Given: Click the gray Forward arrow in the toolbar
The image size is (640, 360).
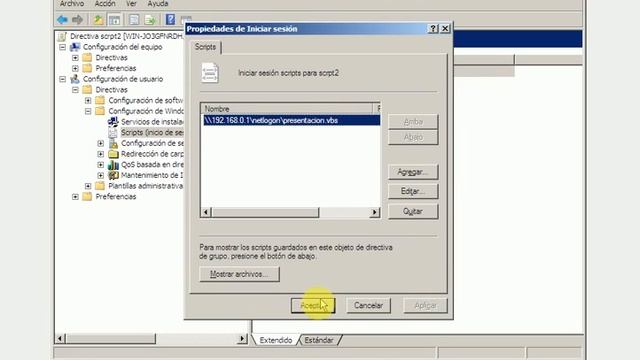Looking at the screenshot, I should [x=77, y=19].
